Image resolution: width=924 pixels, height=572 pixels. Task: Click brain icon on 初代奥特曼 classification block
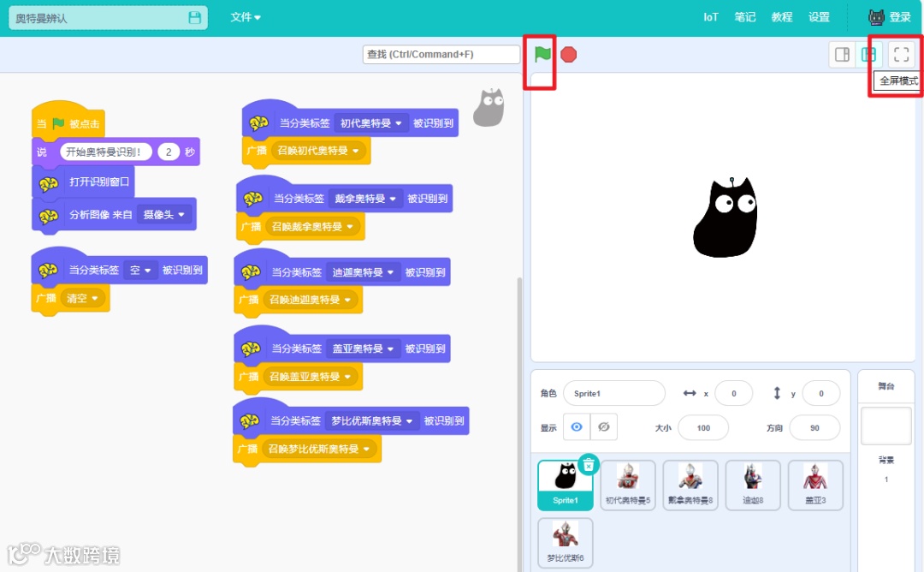point(258,123)
